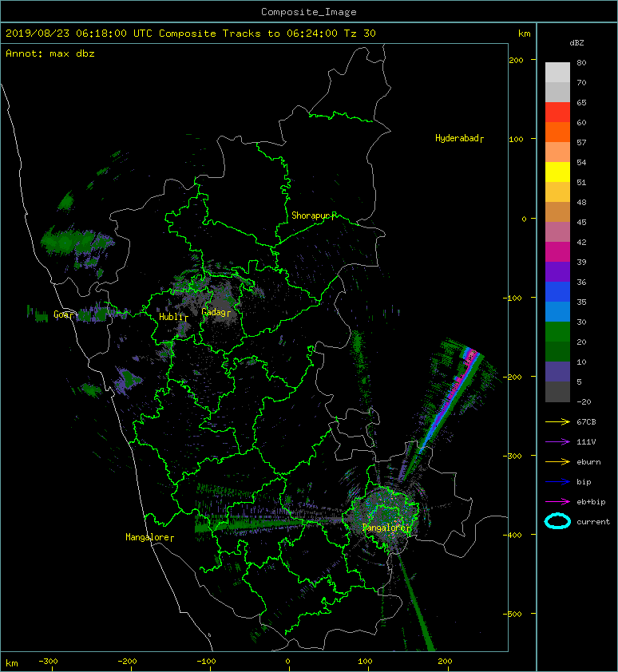Click the 'Annot: max dbz' annotation text
Screen dimensions: 618x672
pyautogui.click(x=50, y=53)
